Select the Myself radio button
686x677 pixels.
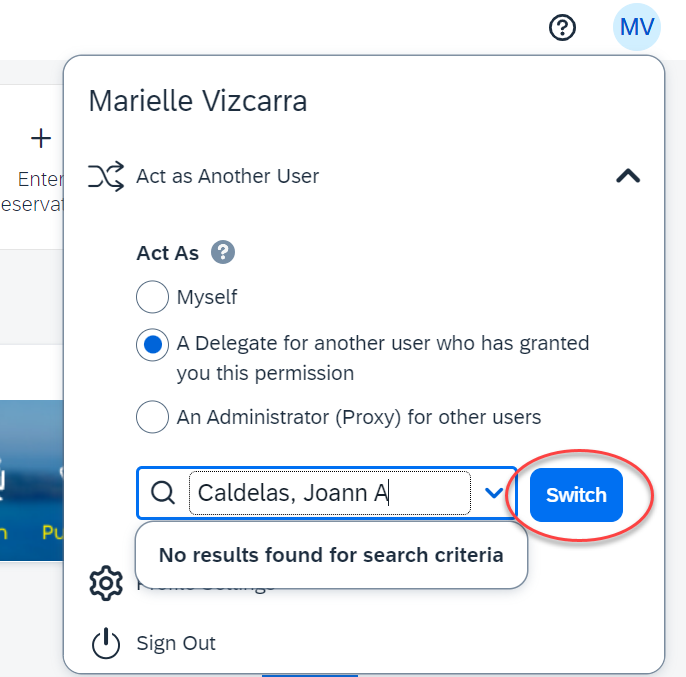pos(152,297)
